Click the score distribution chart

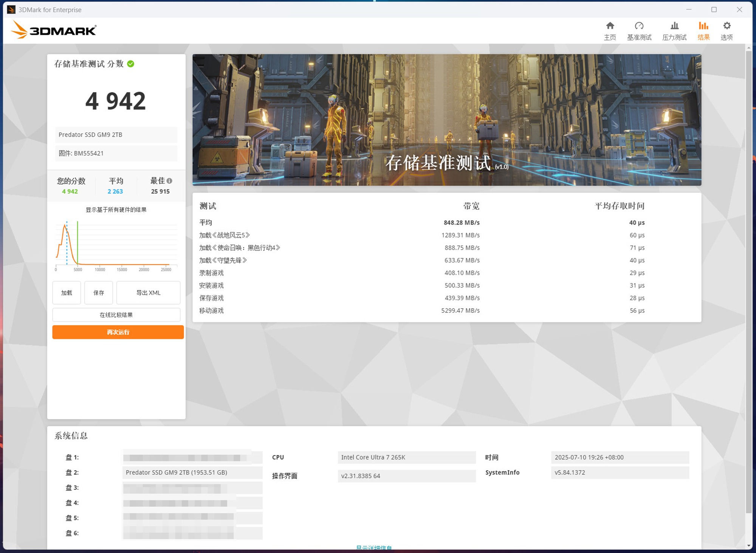tap(116, 244)
